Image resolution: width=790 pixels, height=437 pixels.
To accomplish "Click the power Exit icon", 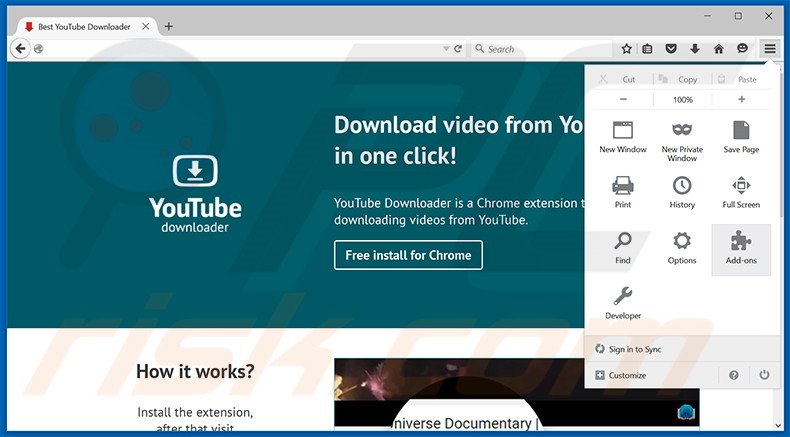I will [x=764, y=375].
